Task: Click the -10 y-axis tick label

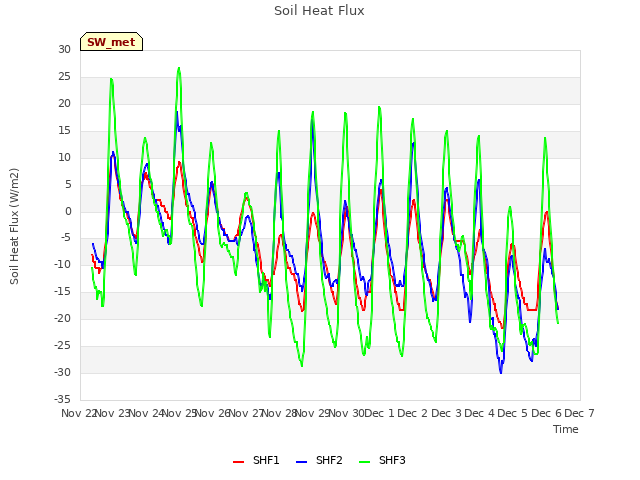Action: point(63,264)
